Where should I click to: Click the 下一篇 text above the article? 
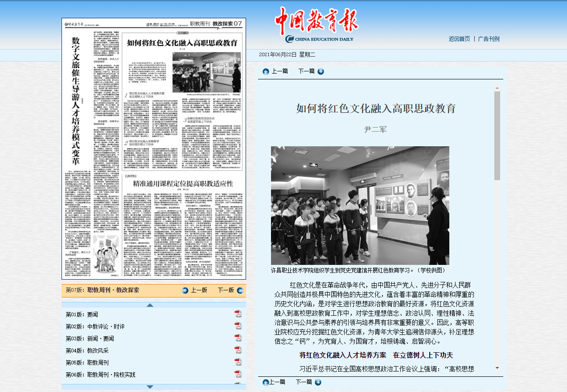(x=306, y=71)
